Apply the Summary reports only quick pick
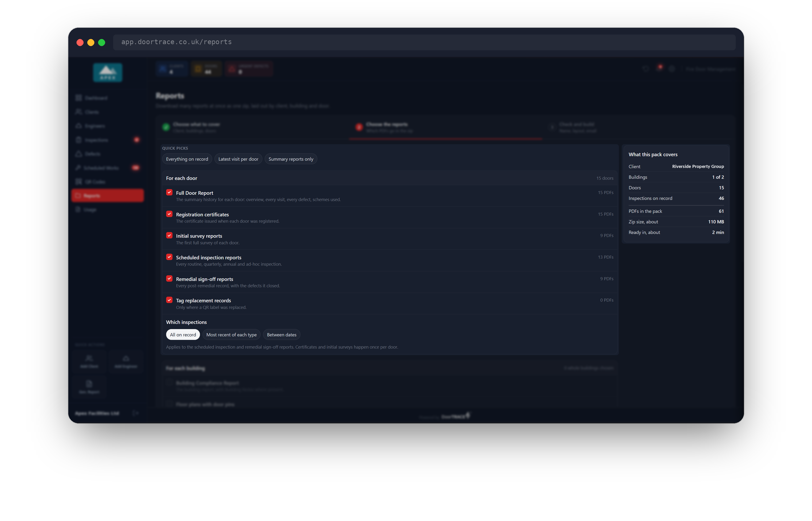Viewport: 812px width, 521px height. tap(291, 159)
